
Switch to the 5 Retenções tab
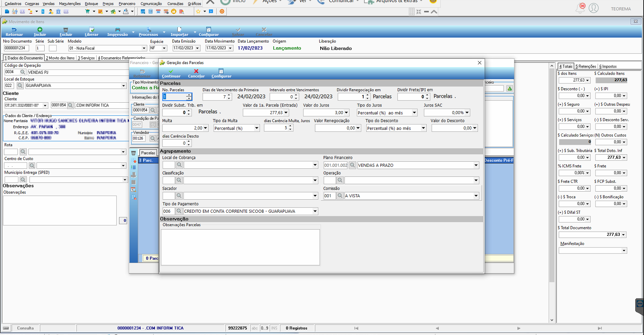coord(586,66)
